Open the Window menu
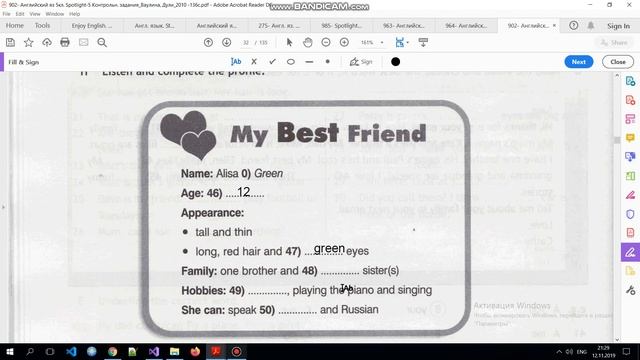The width and height of the screenshot is (640, 360). click(x=55, y=14)
